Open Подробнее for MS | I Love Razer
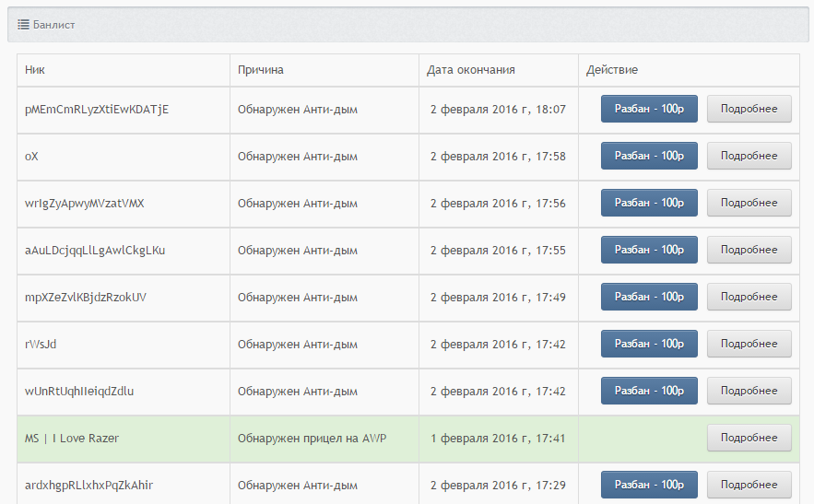Viewport: 814px width, 504px height. pos(749,438)
